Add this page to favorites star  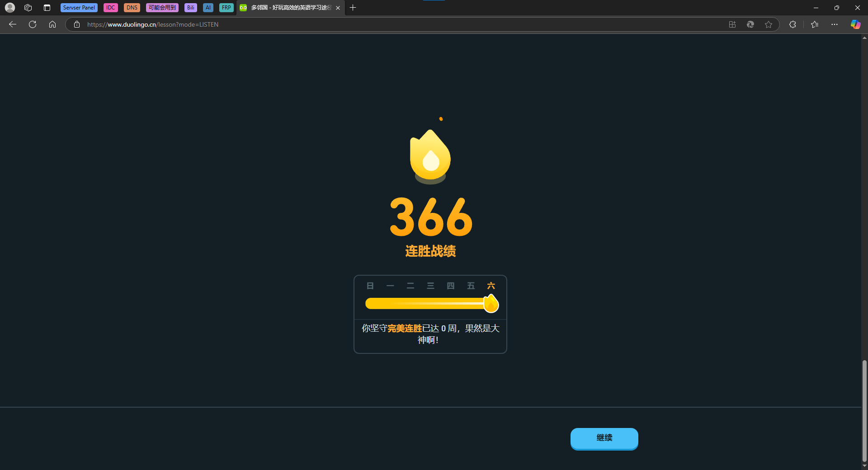769,24
